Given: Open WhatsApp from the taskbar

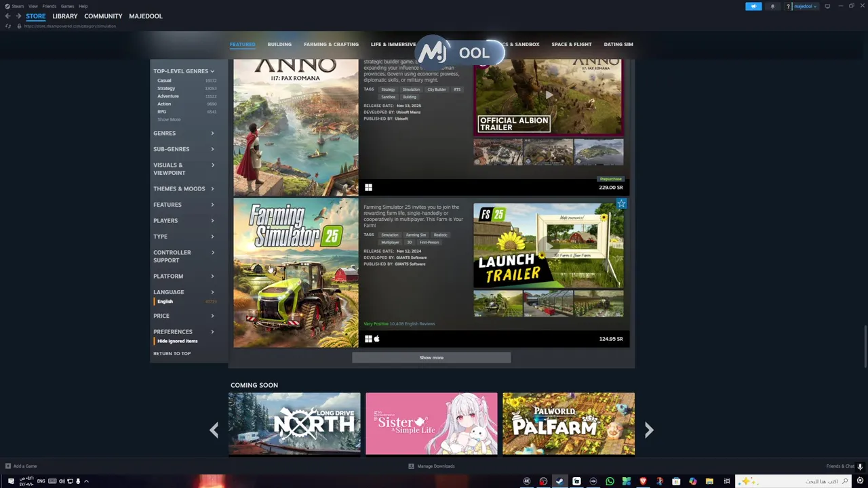Looking at the screenshot, I should pos(610,481).
